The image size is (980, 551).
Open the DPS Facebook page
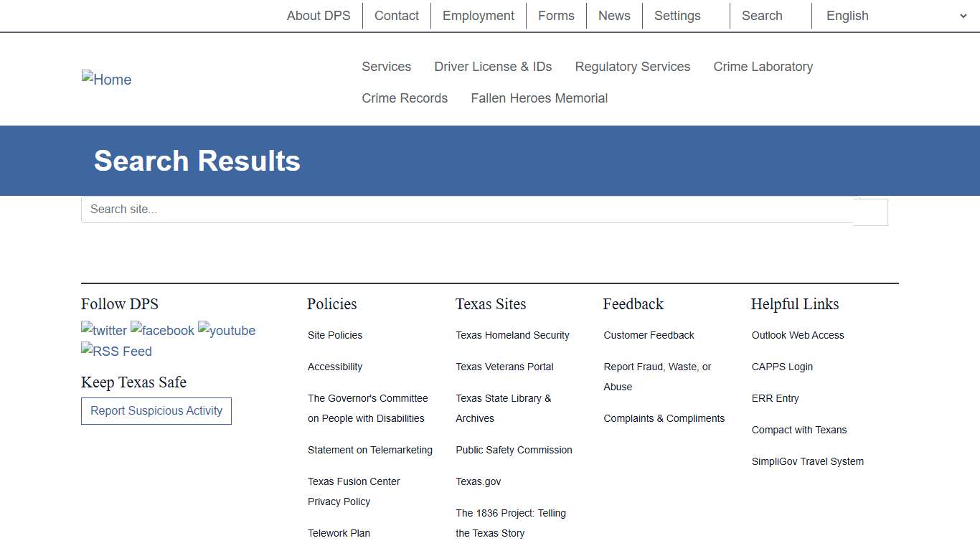[162, 330]
